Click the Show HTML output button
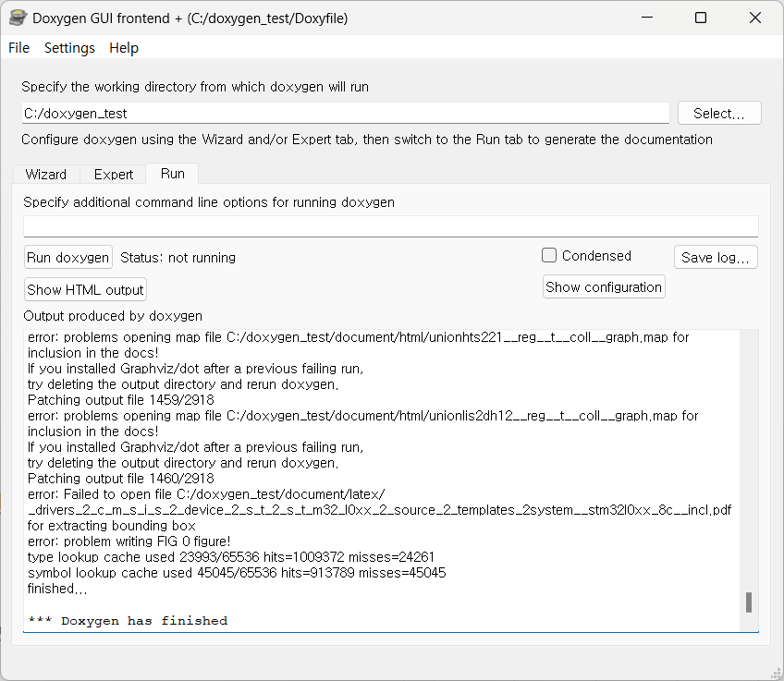 click(x=85, y=290)
